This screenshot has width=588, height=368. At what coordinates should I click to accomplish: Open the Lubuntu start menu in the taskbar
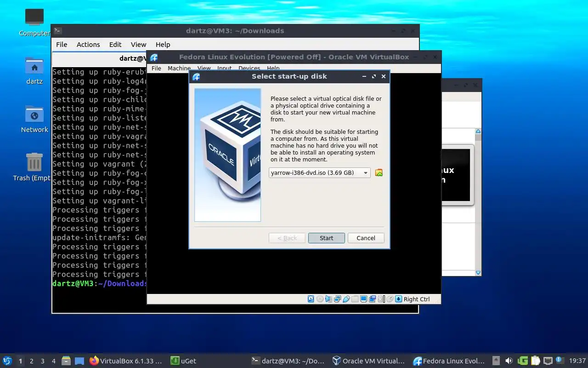[x=7, y=361]
